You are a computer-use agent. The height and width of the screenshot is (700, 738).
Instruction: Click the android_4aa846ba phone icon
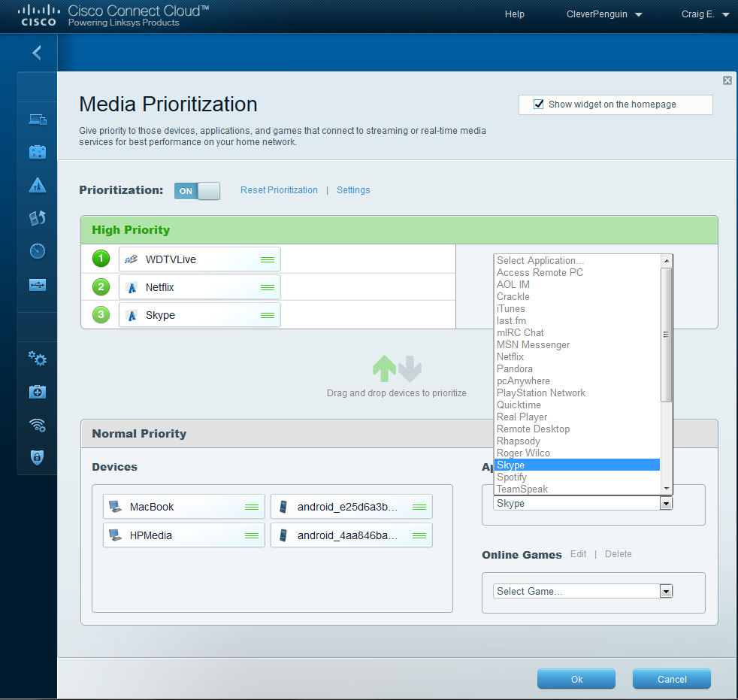click(x=283, y=535)
